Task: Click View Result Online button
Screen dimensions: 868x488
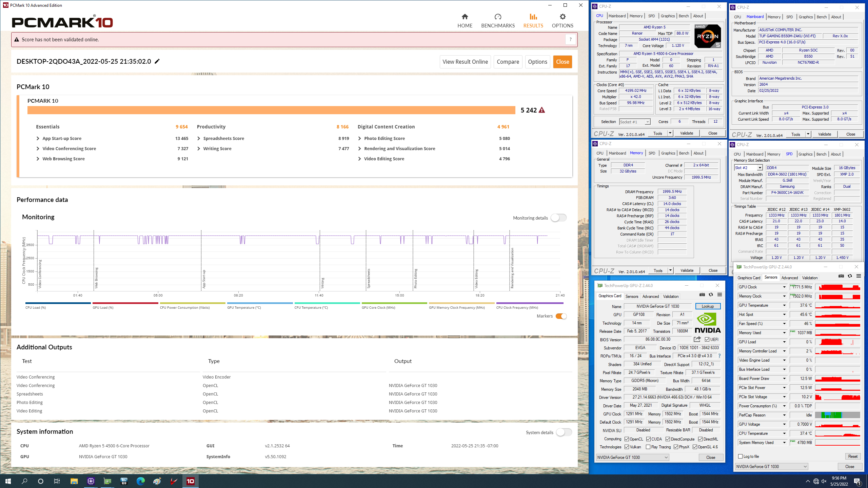Action: coord(465,62)
